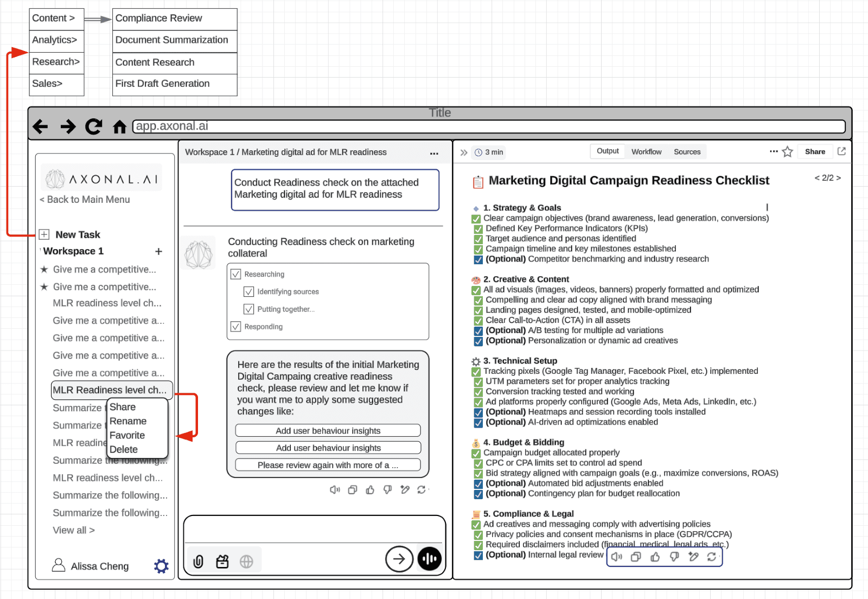Choose Favorite from the context menu
This screenshot has height=599, width=868.
pos(127,435)
